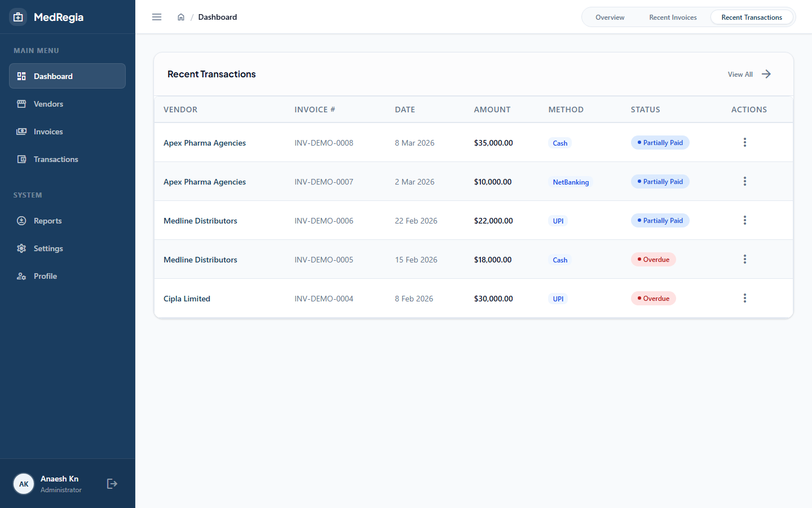This screenshot has width=812, height=508.
Task: Click invoice number INV-DEMO-0004
Action: pos(324,299)
